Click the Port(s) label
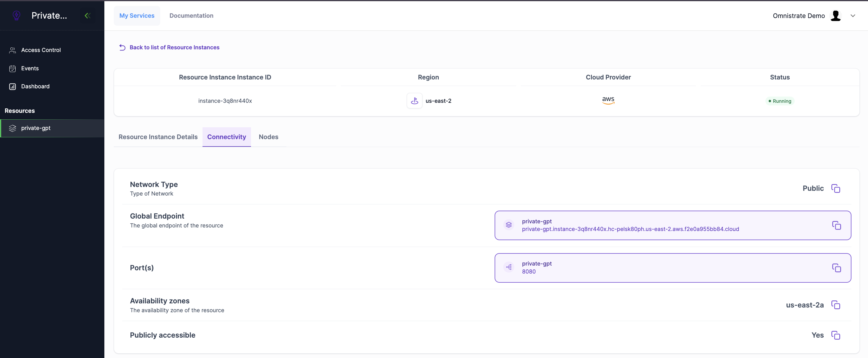Viewport: 868px width, 358px height. [142, 268]
